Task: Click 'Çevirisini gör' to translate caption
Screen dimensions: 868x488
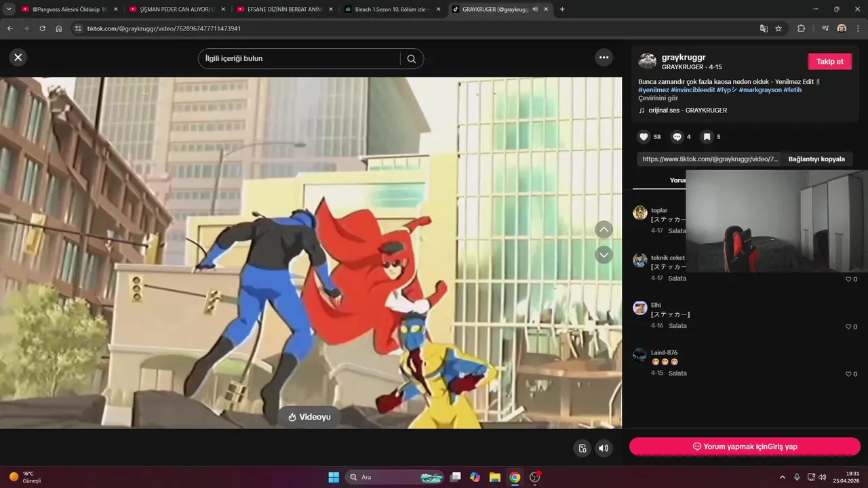Action: pos(658,98)
